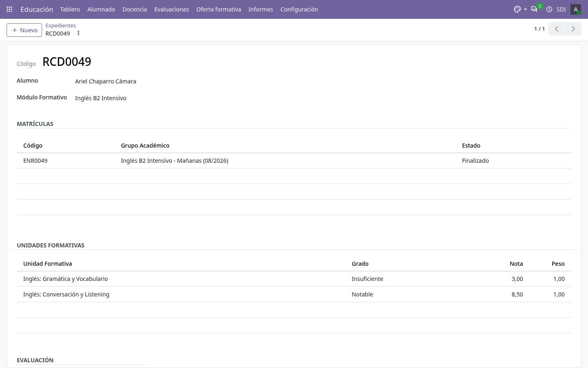Image resolution: width=588 pixels, height=368 pixels.
Task: Open the color theme palette icon
Action: 517,9
